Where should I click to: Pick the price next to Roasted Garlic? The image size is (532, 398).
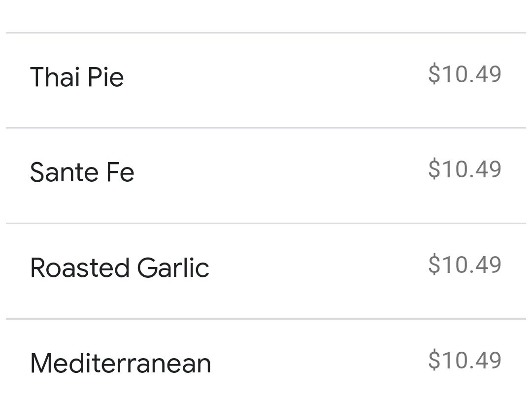464,265
